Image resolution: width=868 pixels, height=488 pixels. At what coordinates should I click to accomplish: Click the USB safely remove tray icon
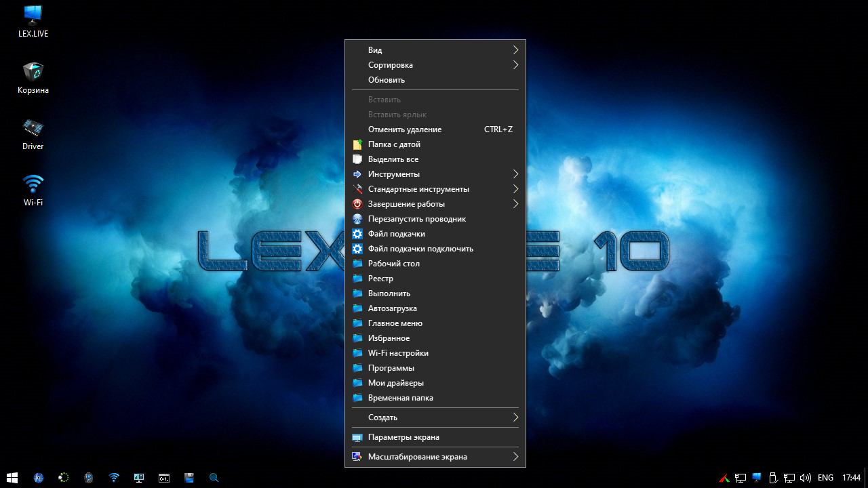click(x=772, y=478)
